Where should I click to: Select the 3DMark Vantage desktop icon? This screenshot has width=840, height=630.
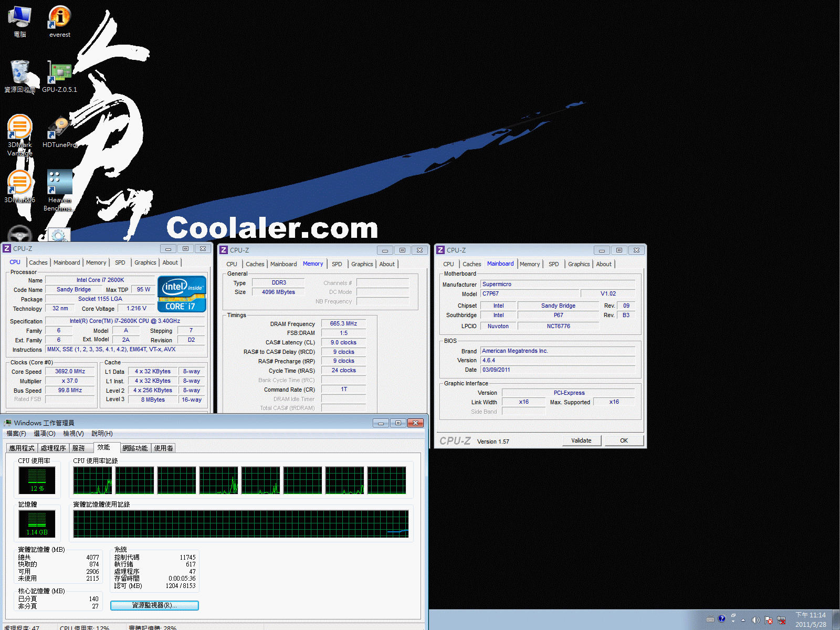click(x=20, y=135)
